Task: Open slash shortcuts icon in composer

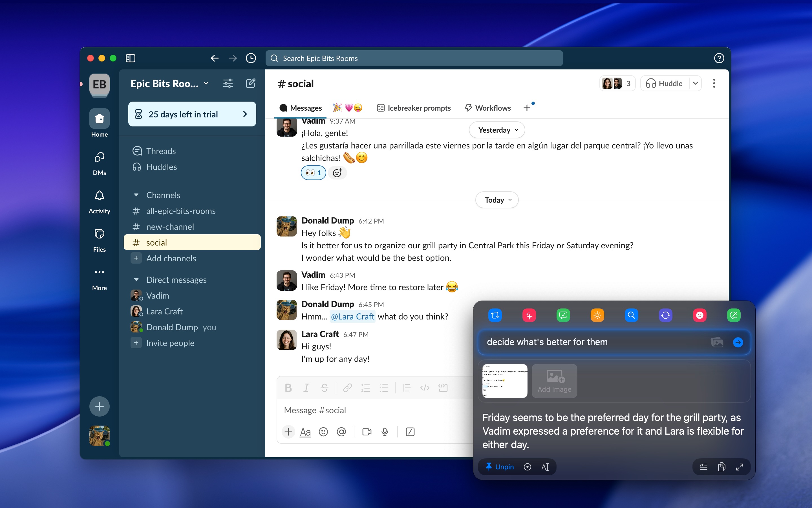Action: 410,432
